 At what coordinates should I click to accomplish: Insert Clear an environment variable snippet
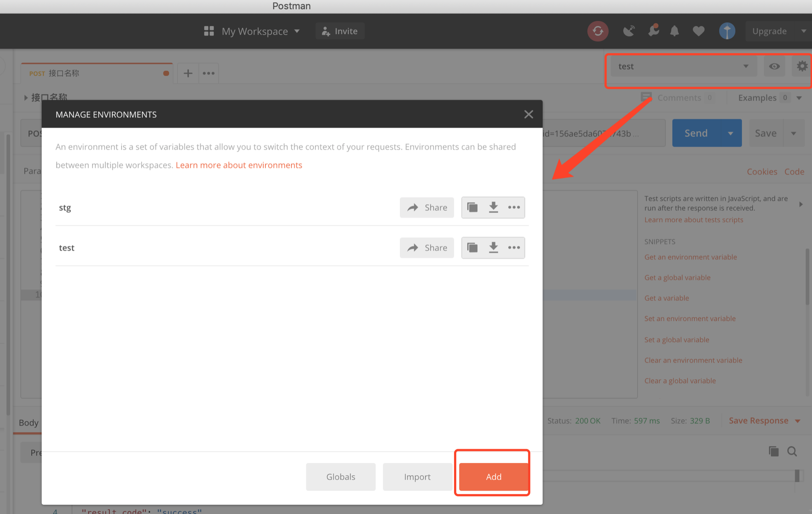coord(693,360)
